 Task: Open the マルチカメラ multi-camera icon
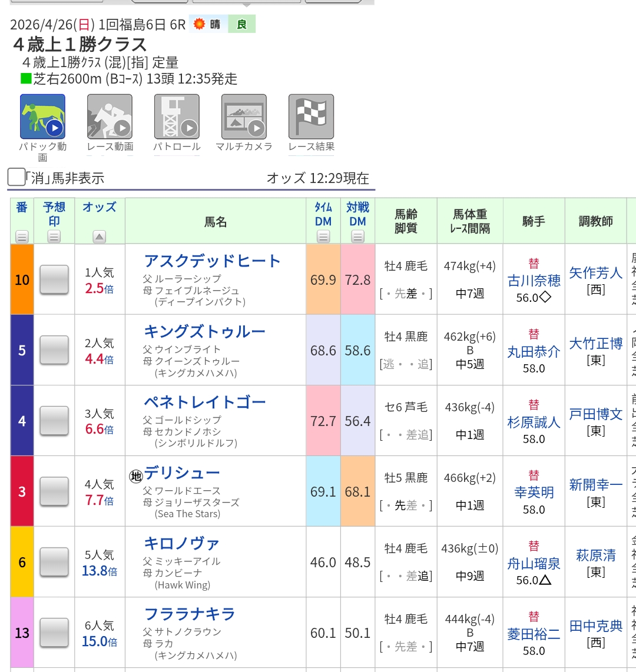[x=244, y=117]
